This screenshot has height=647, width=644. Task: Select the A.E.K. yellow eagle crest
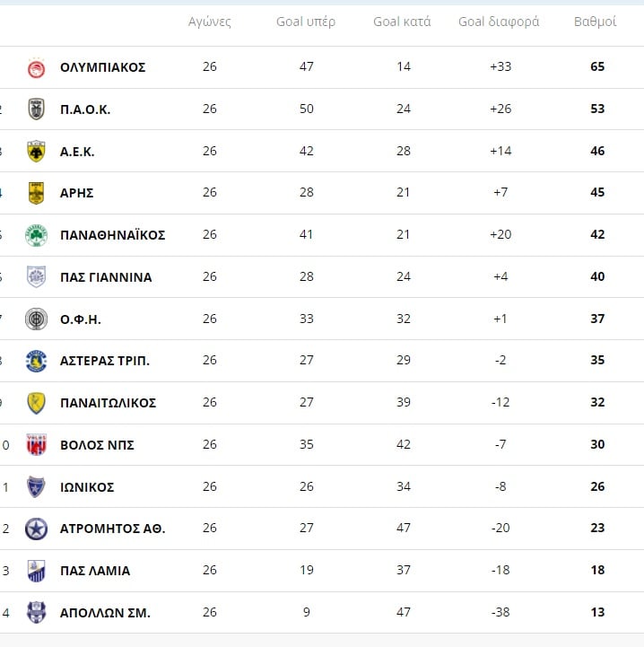(x=36, y=152)
